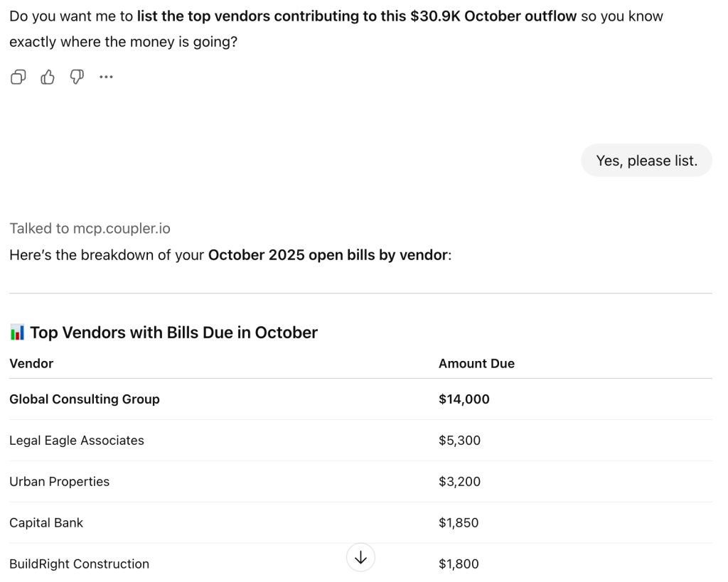
Task: Click the scroll-to-bottom arrow button
Action: coord(360,558)
